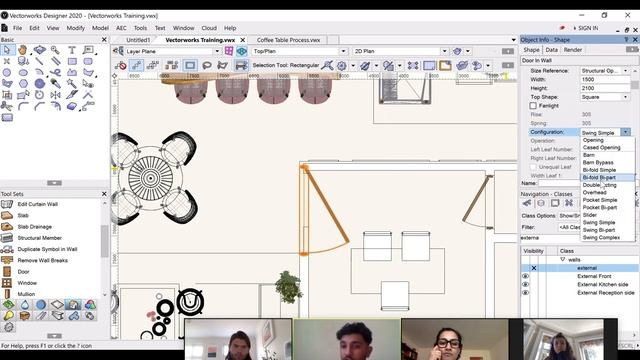Collapse the walls class group triangle
This screenshot has height=360, width=640.
(562, 260)
